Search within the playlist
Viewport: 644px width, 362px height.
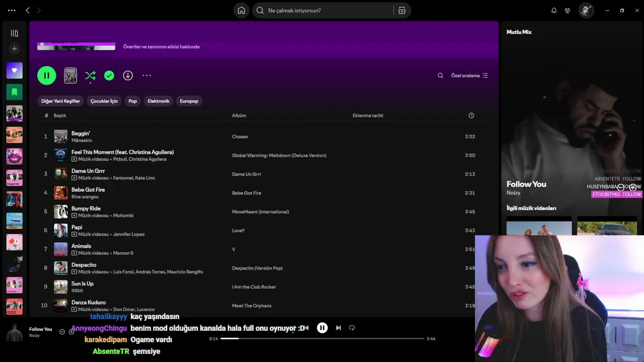(x=440, y=75)
